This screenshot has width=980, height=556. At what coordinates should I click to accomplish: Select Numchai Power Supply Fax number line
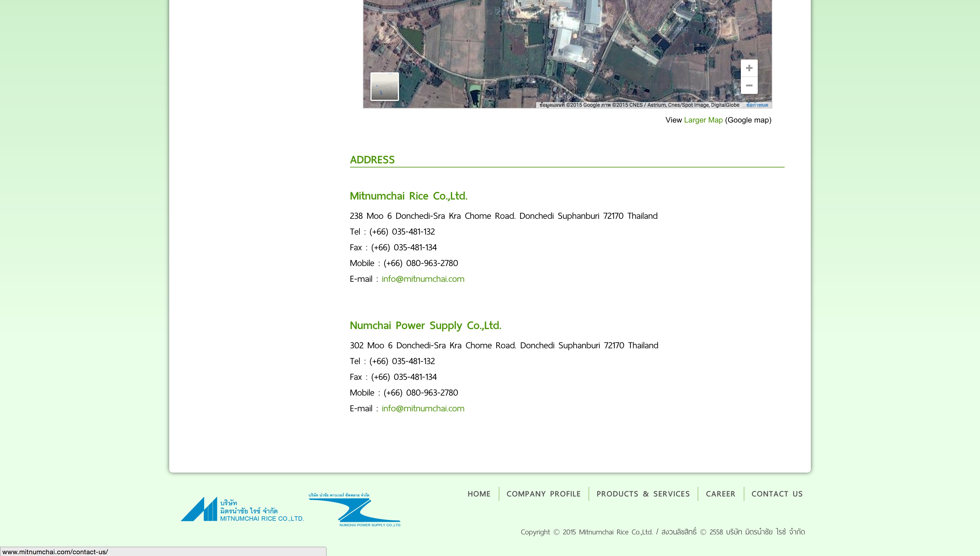coord(393,377)
